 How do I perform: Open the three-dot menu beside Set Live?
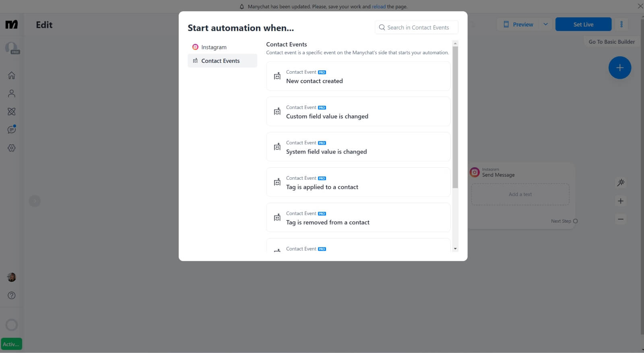tap(621, 24)
